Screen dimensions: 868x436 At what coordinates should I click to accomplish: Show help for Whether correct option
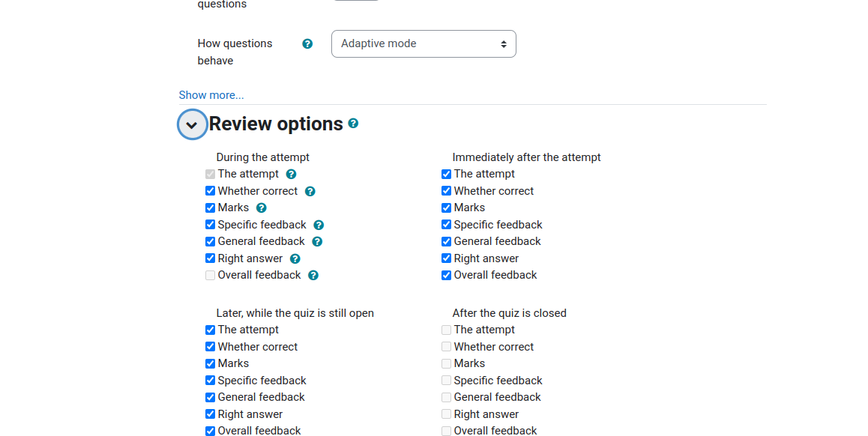[310, 192]
